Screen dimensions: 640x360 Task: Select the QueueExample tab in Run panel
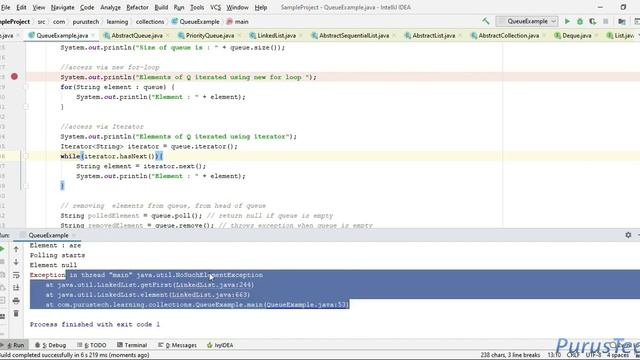click(48, 235)
